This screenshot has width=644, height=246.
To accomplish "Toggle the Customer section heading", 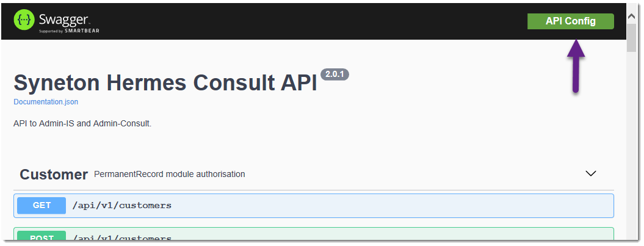I will pyautogui.click(x=54, y=175).
